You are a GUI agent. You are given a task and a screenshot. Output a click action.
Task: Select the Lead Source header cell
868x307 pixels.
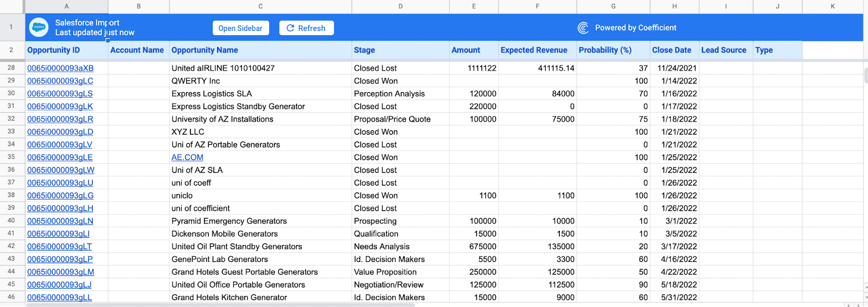726,50
